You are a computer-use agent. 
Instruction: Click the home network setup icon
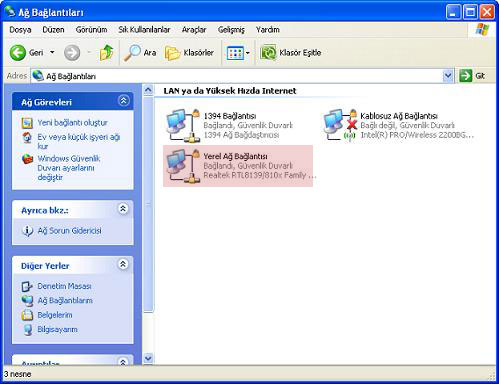27,137
